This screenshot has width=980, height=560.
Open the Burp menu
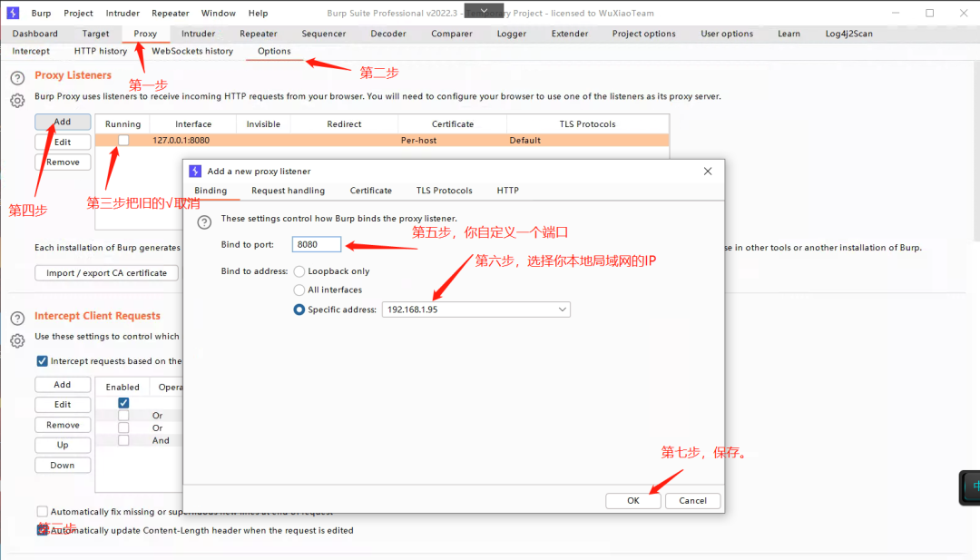click(x=41, y=13)
